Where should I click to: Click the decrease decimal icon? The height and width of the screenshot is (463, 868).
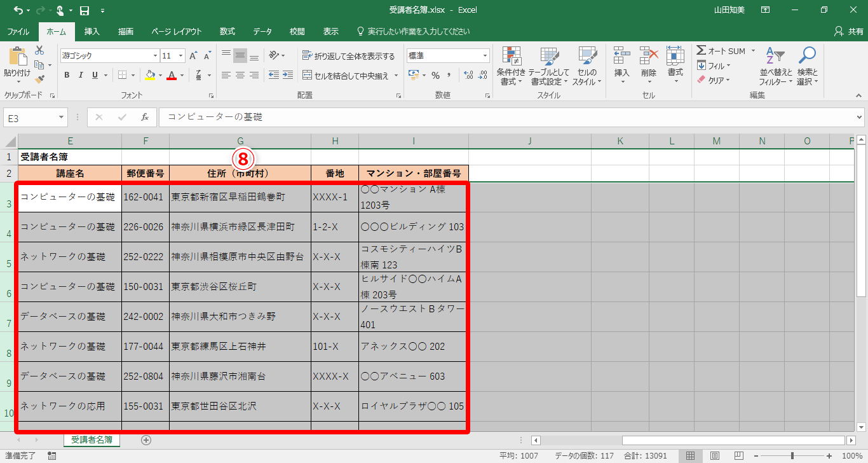tap(483, 75)
